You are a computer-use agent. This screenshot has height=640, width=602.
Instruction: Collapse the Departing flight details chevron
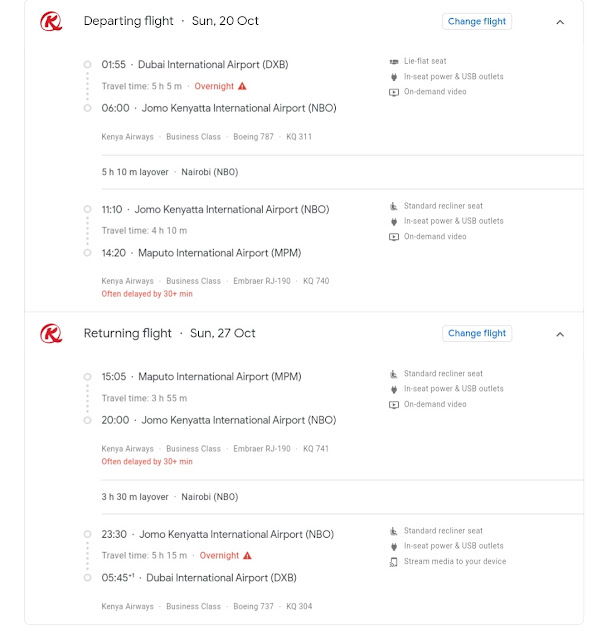pos(560,22)
